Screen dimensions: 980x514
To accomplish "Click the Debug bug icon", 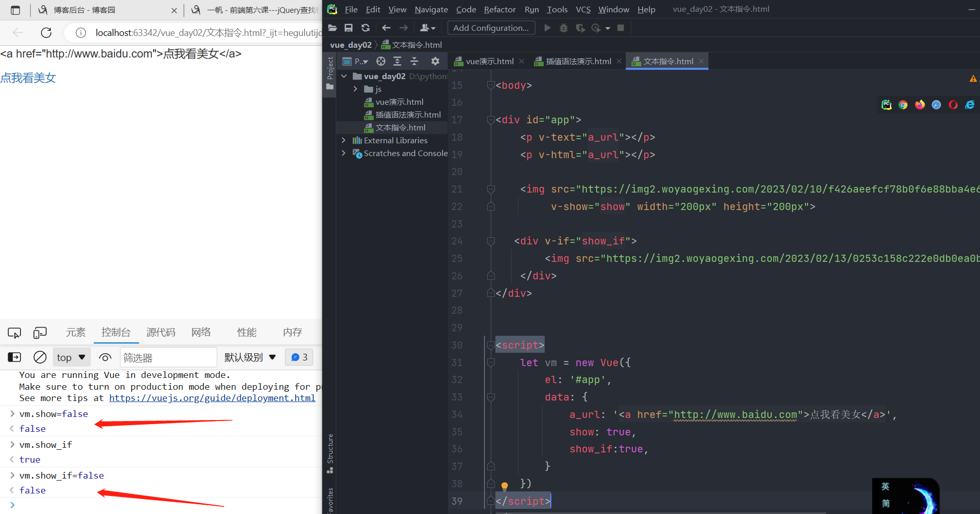I will [x=564, y=28].
